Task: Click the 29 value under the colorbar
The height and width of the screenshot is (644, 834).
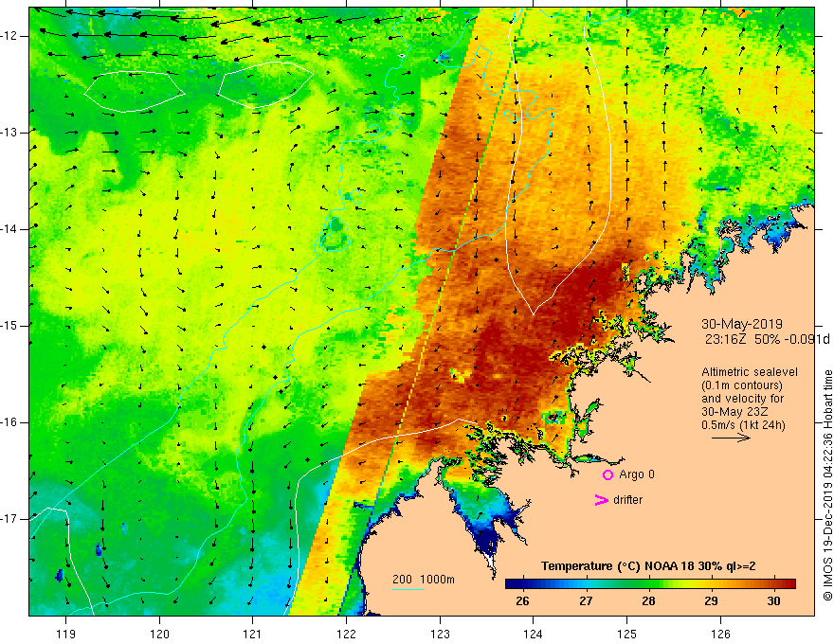Action: (711, 601)
